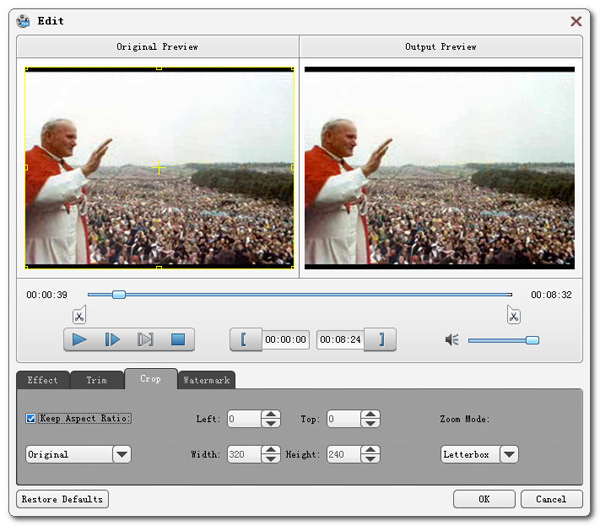Toggle the Keep Aspect Ratio checkbox
The width and height of the screenshot is (600, 526).
pyautogui.click(x=31, y=419)
